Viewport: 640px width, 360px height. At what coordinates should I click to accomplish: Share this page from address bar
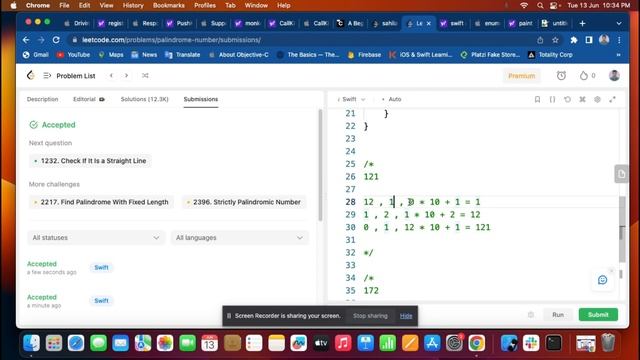pos(540,40)
